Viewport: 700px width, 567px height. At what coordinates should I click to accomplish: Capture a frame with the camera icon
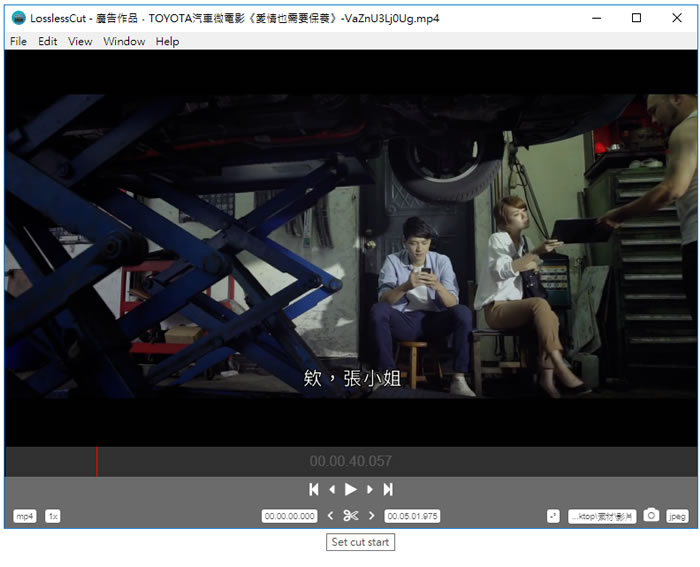[x=651, y=516]
